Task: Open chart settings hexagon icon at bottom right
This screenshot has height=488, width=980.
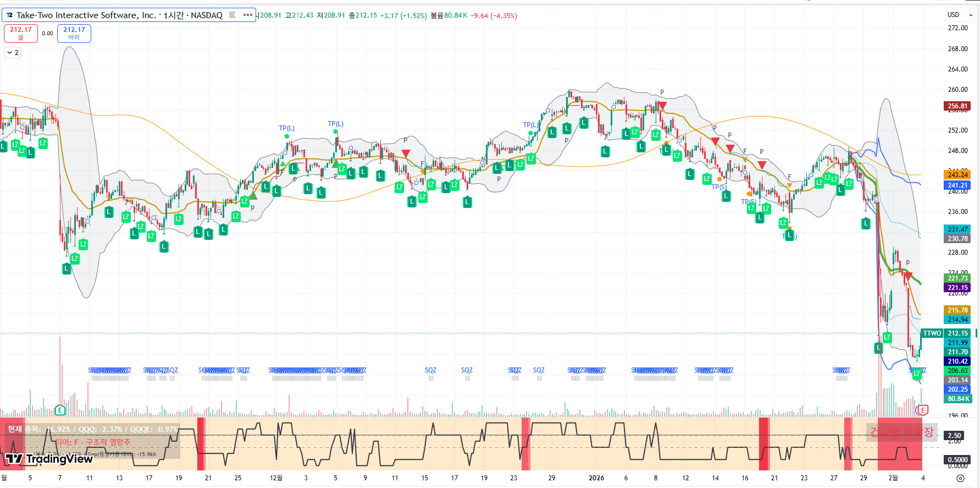Action: (960, 478)
